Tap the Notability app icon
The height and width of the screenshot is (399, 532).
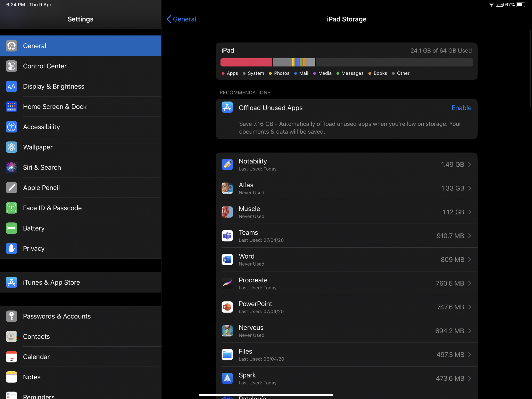pos(227,165)
